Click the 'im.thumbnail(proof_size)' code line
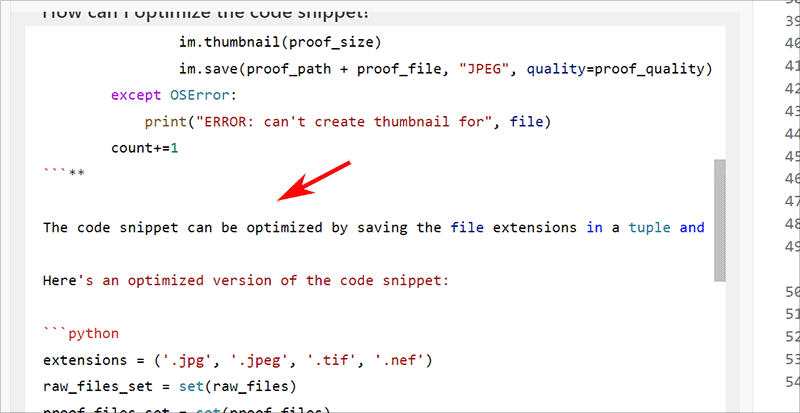This screenshot has width=800, height=413. click(280, 41)
